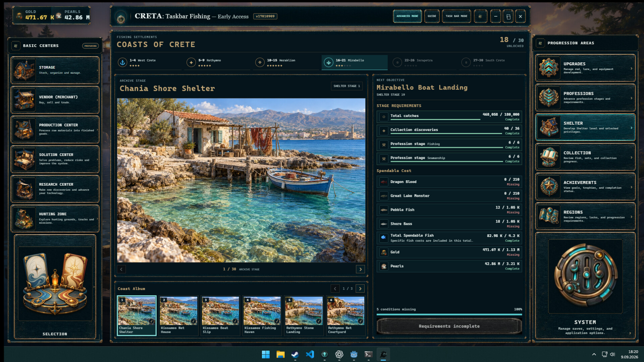Open the Research Center icon
644x362 pixels.
pos(24,189)
